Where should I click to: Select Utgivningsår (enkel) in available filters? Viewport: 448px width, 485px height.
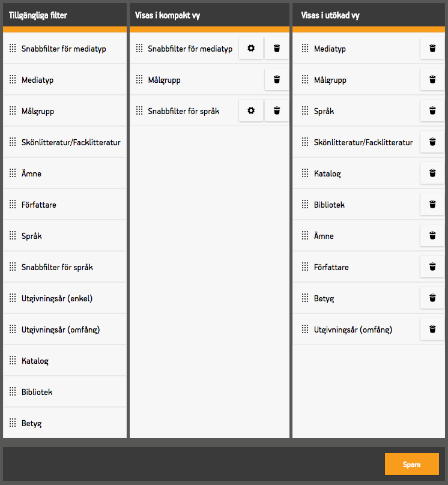click(x=56, y=298)
